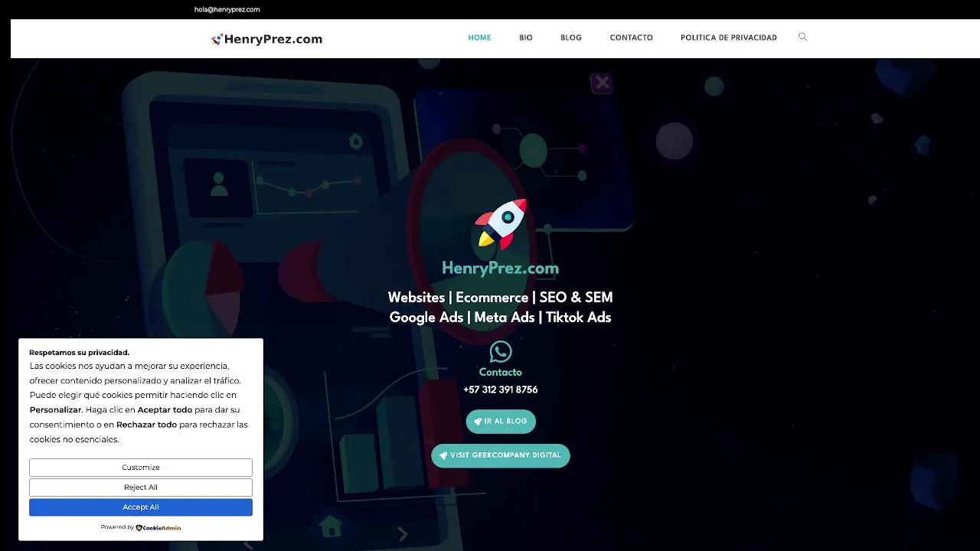Image resolution: width=980 pixels, height=551 pixels.
Task: Click the HenryPrez.com logo in header
Action: pyautogui.click(x=266, y=39)
